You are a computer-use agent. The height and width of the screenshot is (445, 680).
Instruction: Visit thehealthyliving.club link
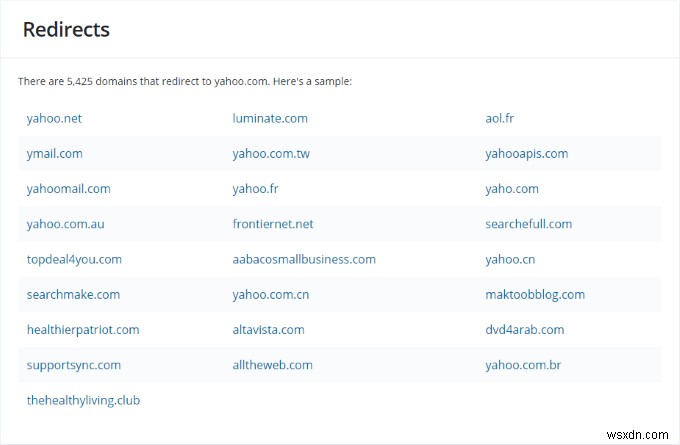click(83, 400)
